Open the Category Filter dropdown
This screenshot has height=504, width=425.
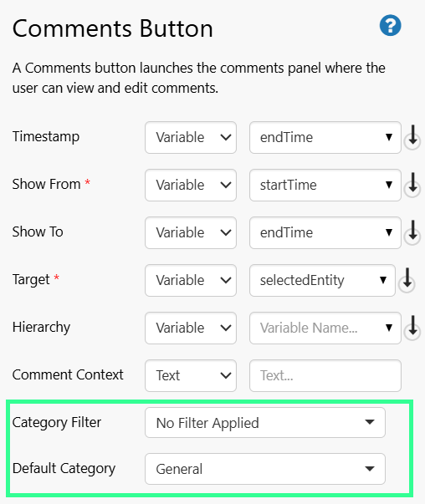[265, 423]
